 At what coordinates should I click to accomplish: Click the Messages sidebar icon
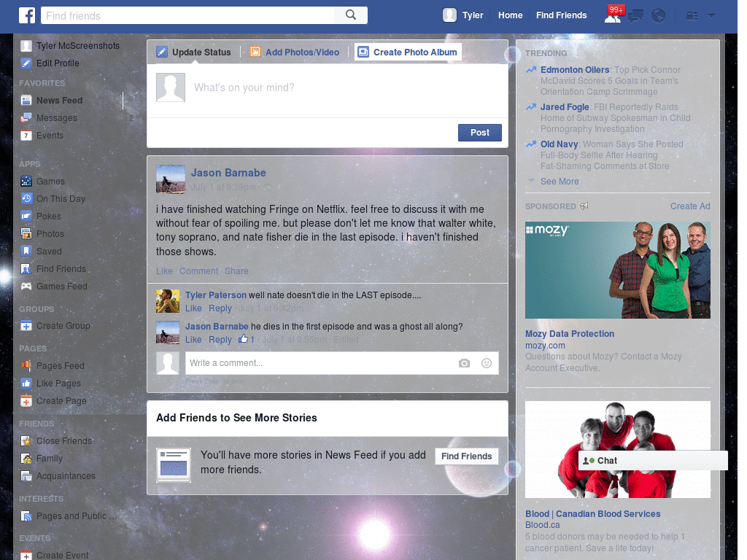pyautogui.click(x=26, y=117)
